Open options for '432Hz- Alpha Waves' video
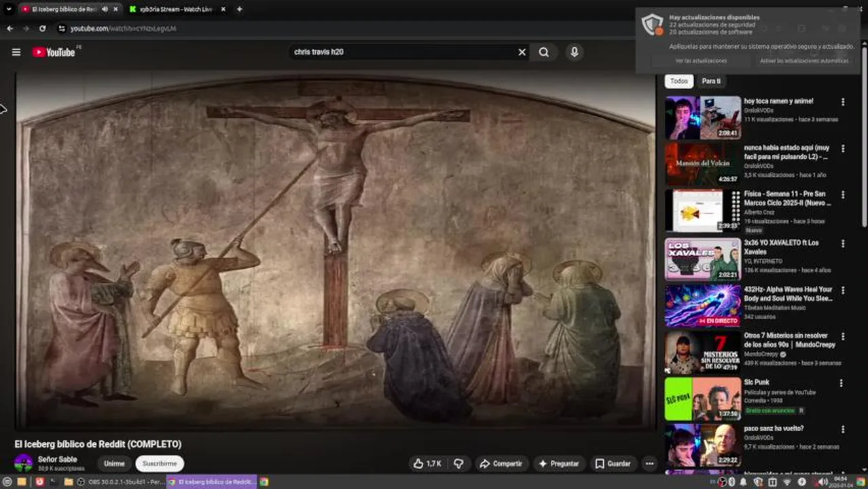This screenshot has width=868, height=489. 843,290
